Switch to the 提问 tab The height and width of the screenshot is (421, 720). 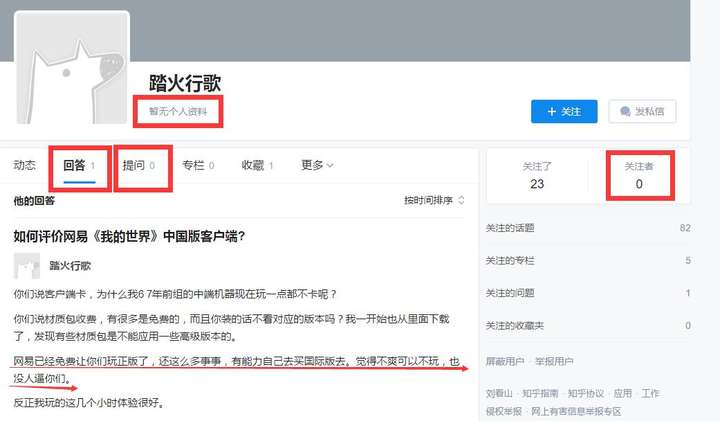139,165
